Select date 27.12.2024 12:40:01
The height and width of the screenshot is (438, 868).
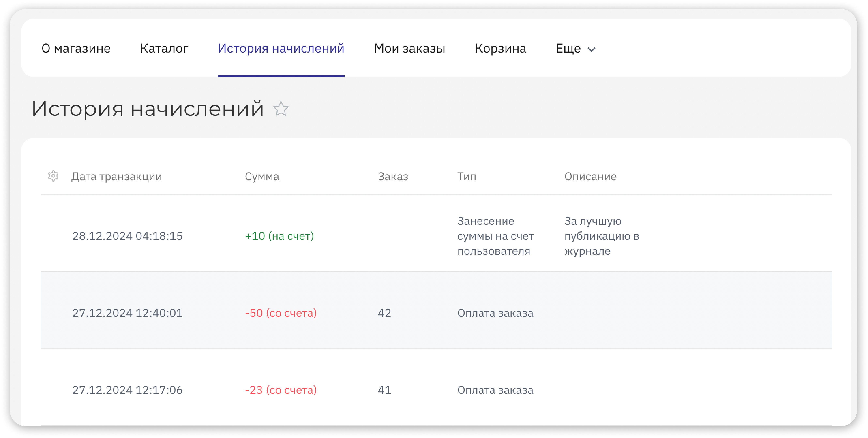point(127,313)
